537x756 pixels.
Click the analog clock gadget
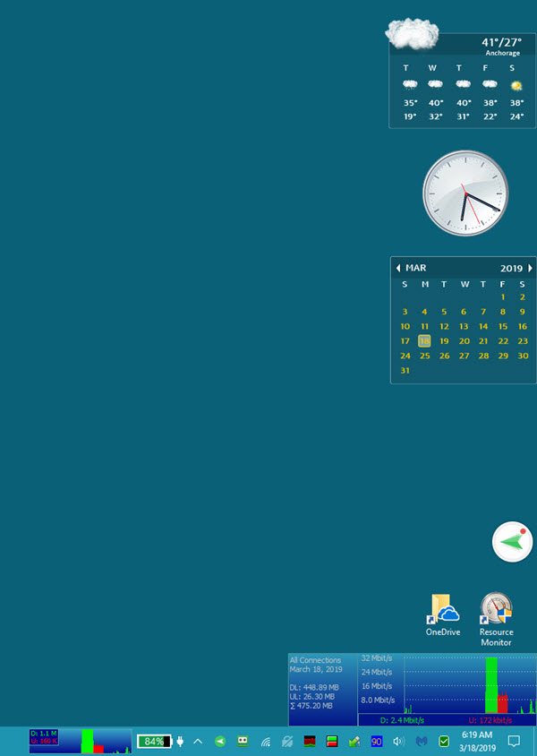(465, 193)
